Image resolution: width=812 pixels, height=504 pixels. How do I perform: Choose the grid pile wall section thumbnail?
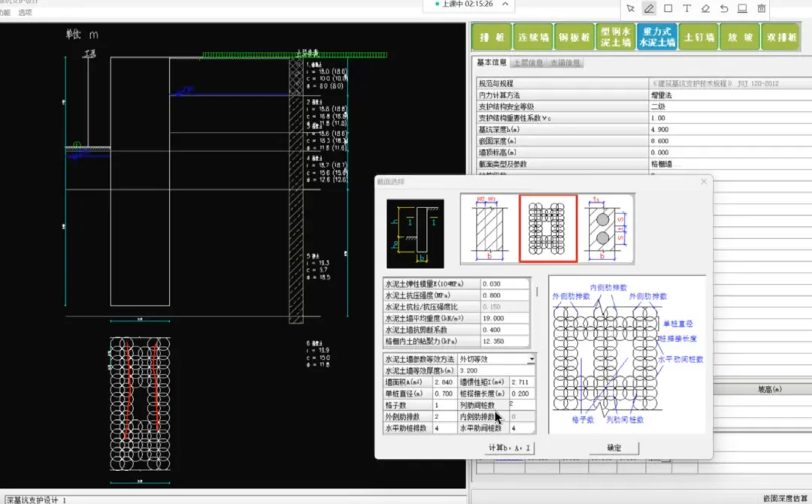coord(548,228)
